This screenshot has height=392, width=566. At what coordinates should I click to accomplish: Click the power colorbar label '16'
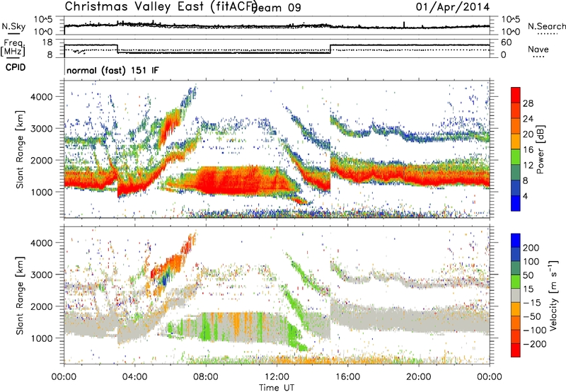click(528, 150)
